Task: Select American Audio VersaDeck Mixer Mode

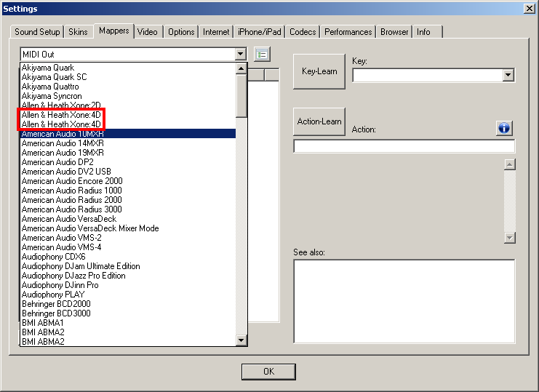Action: (128, 228)
